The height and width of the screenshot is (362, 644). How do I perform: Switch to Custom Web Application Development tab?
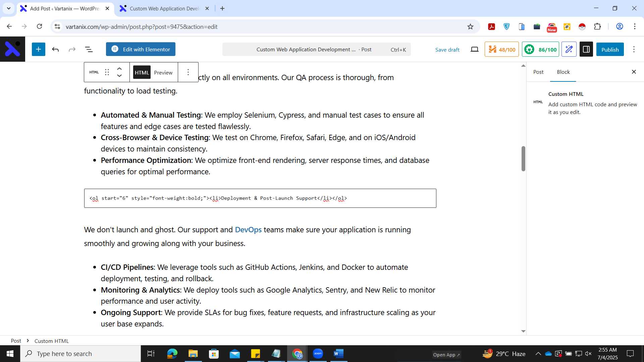point(164,8)
